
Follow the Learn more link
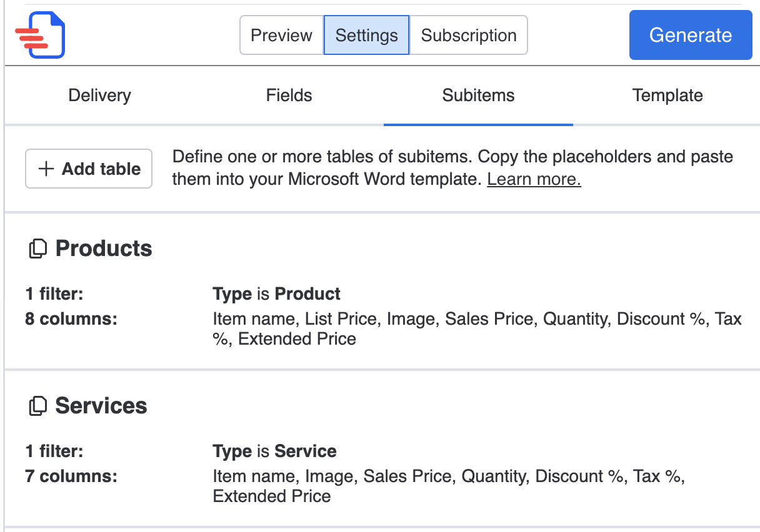[x=534, y=180]
